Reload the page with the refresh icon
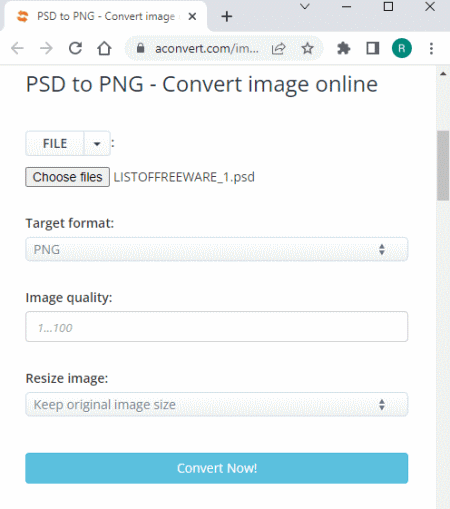Screen dimensions: 450x509 pyautogui.click(x=75, y=49)
